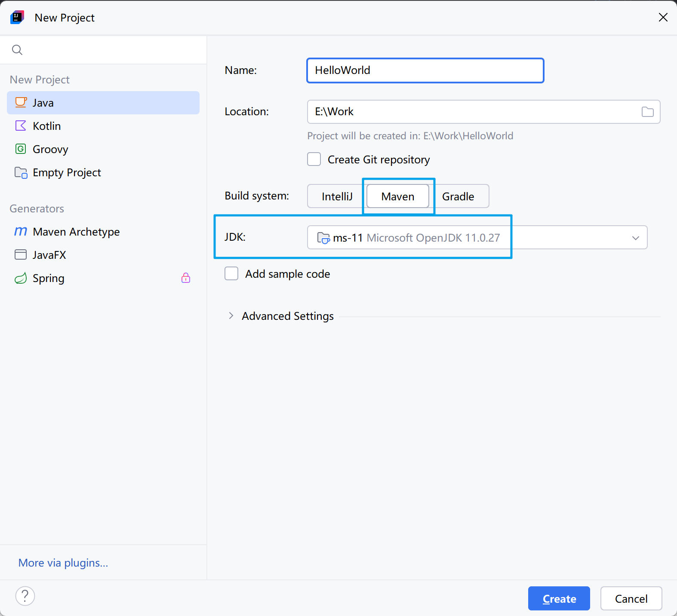Screen dimensions: 677x616
Task: Open help with the question mark button
Action: pyautogui.click(x=25, y=596)
